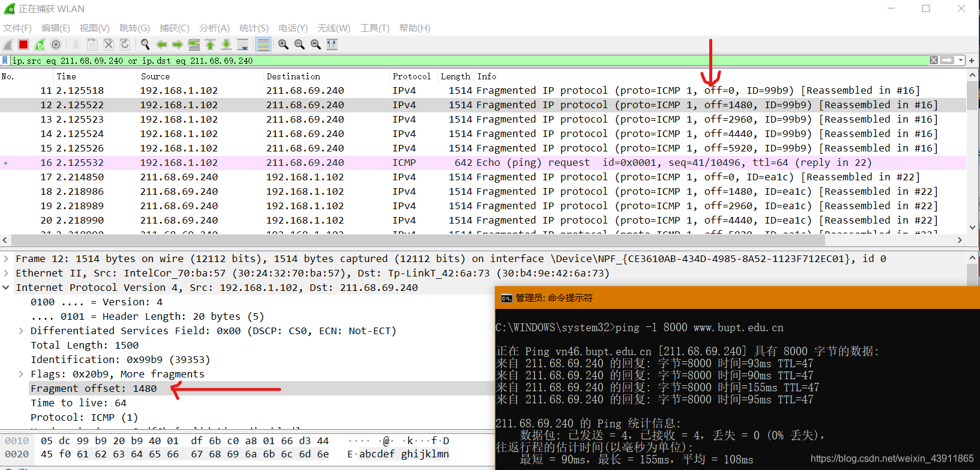Select the Time to live: 64 field

coord(79,403)
